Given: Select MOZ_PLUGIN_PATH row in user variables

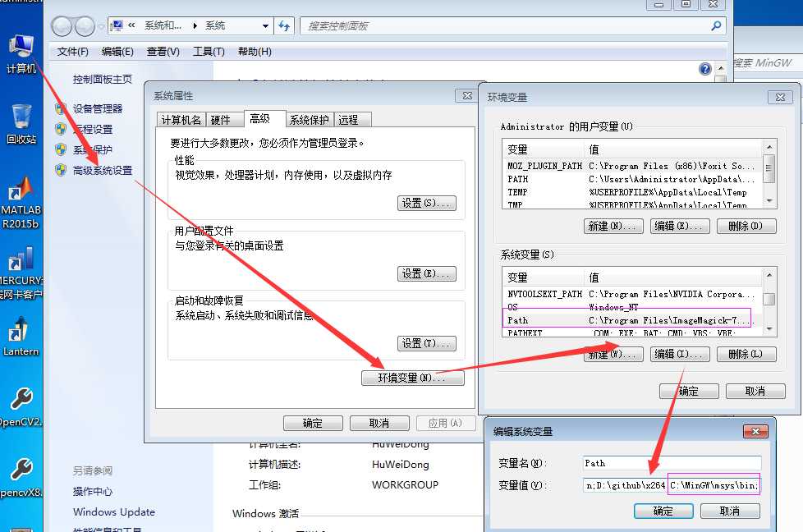Looking at the screenshot, I should click(632, 167).
